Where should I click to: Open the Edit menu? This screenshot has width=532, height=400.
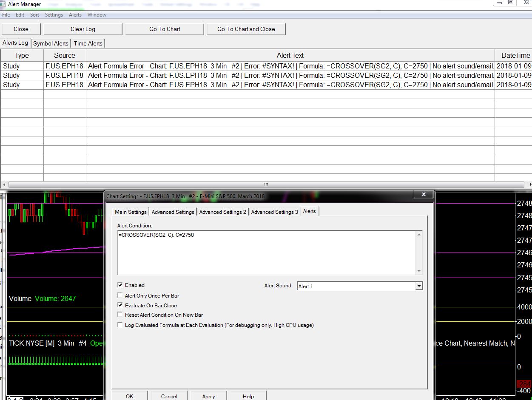[20, 15]
